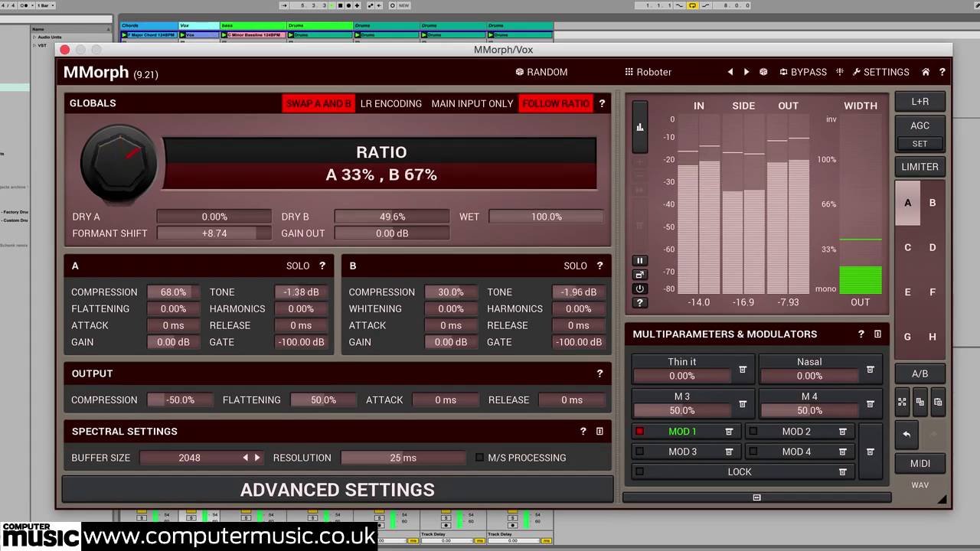This screenshot has width=980, height=551.
Task: Open help for section A
Action: point(322,266)
